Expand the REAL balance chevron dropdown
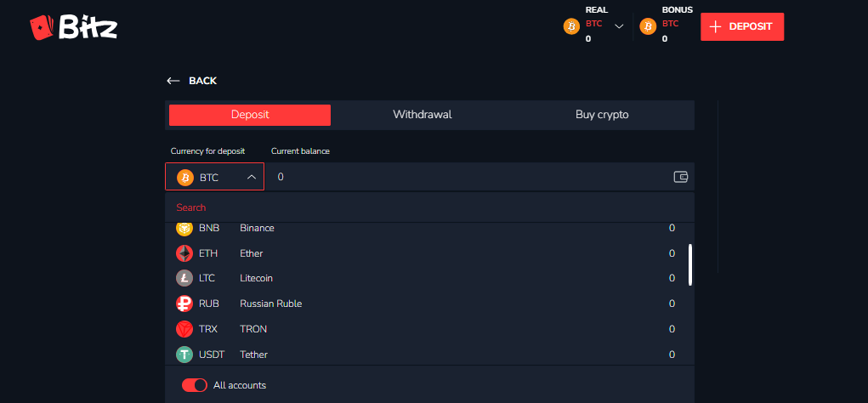 [x=620, y=26]
